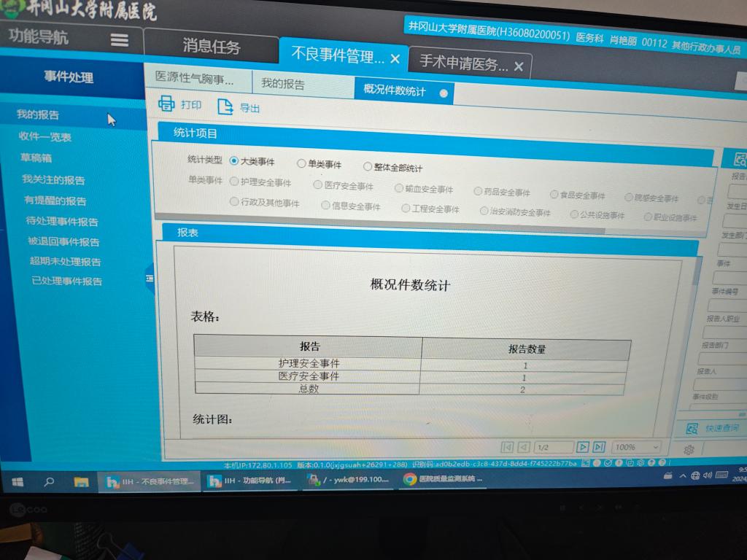Viewport: 747px width, 560px height.
Task: Select 大类事件 radio button
Action: [x=234, y=161]
